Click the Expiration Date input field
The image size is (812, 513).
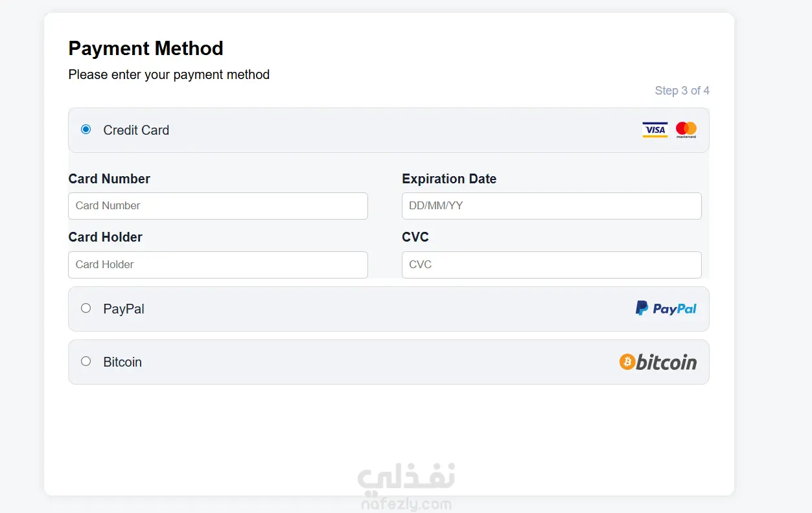click(551, 206)
